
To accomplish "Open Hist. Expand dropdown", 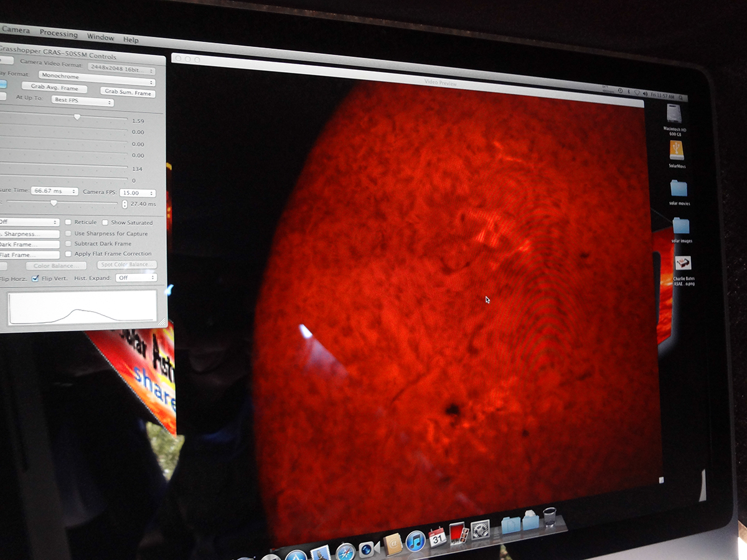I will pos(136,278).
